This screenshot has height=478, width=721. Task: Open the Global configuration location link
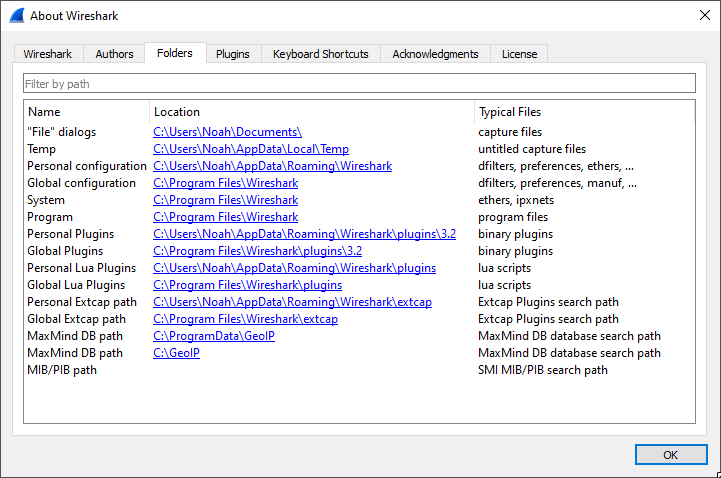(226, 183)
